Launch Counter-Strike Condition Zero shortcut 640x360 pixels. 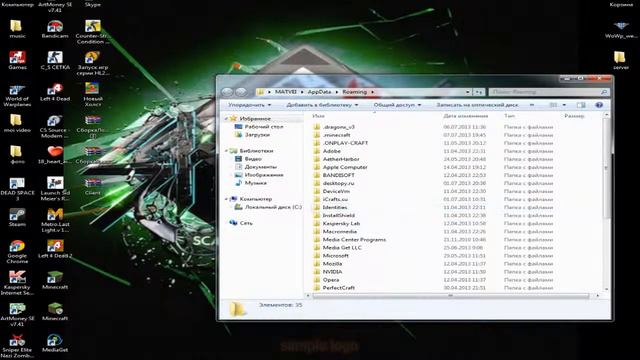(x=93, y=32)
